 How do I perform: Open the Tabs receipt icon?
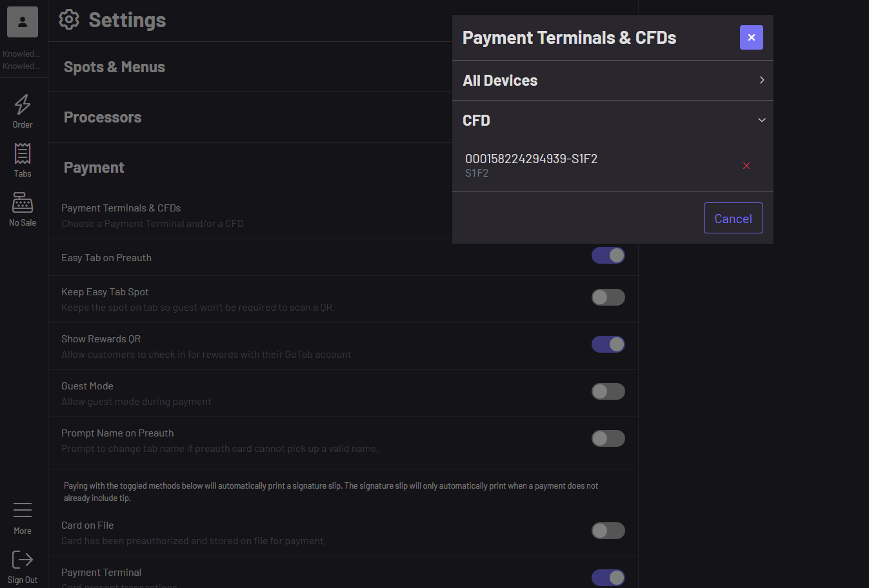[x=23, y=154]
